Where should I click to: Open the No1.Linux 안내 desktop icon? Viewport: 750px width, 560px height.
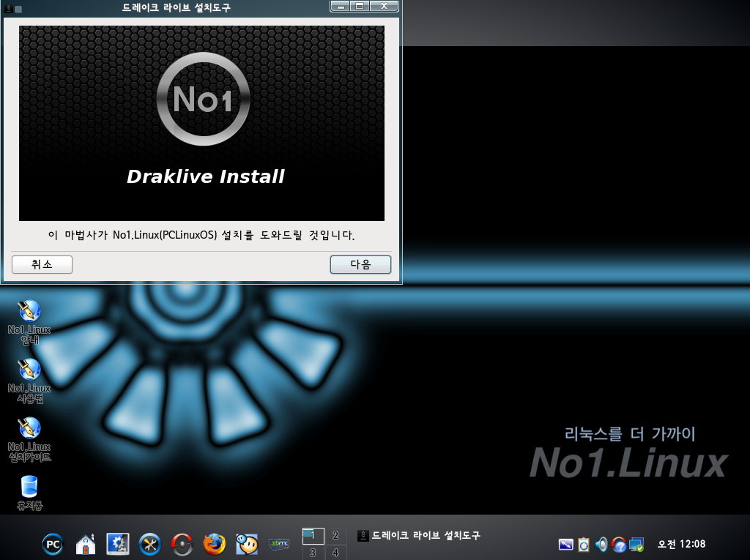coord(29,322)
